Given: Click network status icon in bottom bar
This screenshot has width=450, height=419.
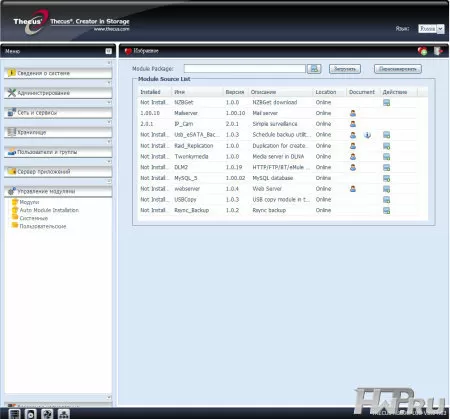Looking at the screenshot, I should [64, 414].
